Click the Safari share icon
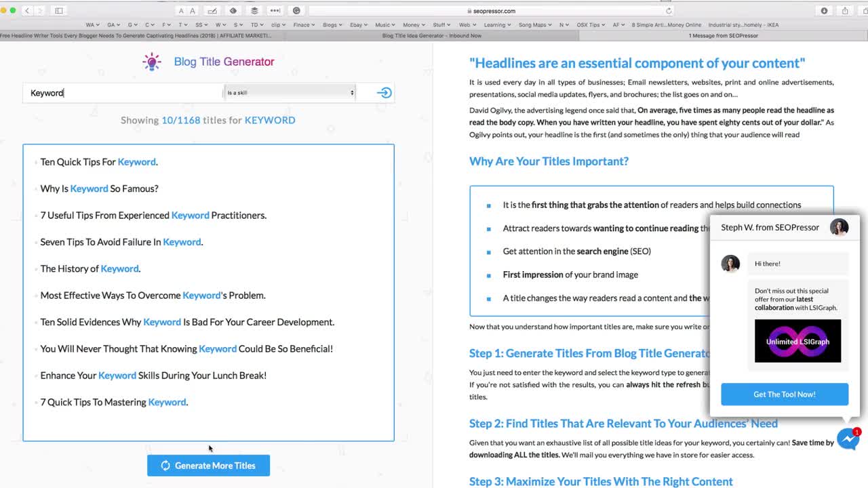Image resolution: width=868 pixels, height=488 pixels. tap(845, 11)
